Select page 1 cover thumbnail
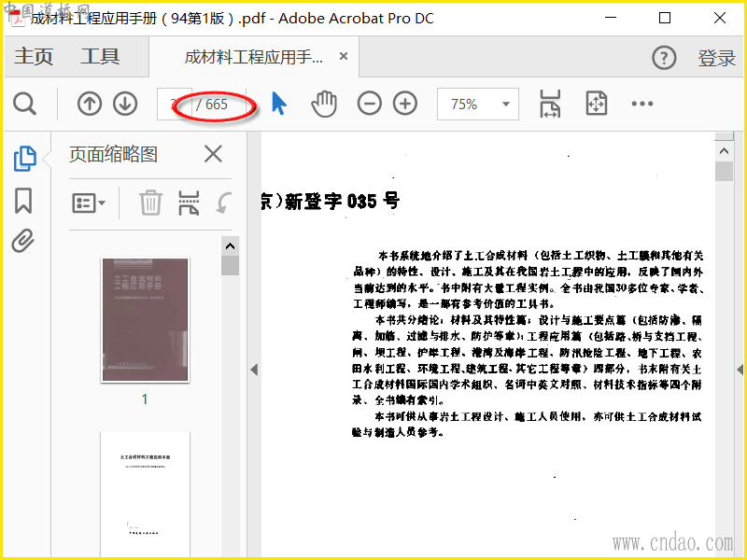Viewport: 747px width, 560px height. [145, 320]
